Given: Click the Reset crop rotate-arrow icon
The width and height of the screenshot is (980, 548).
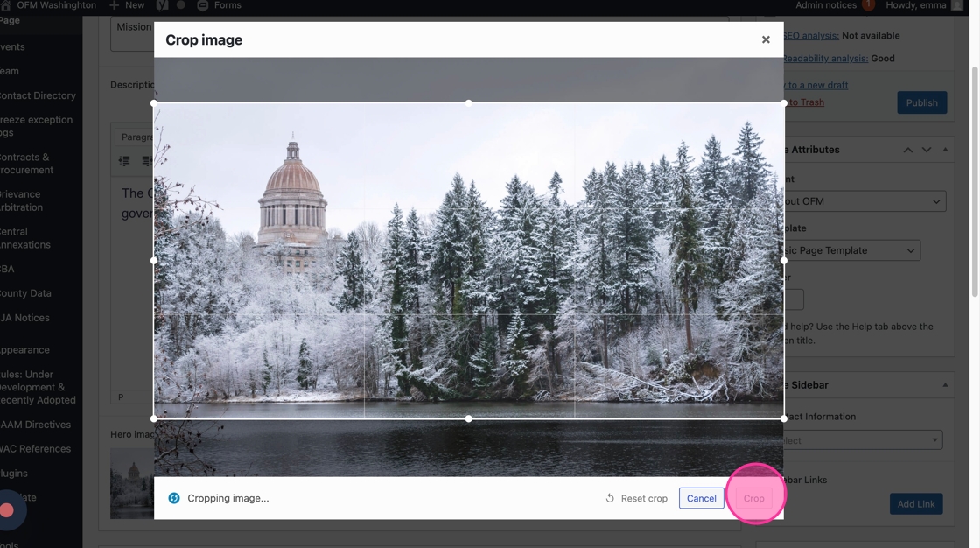Looking at the screenshot, I should 610,499.
